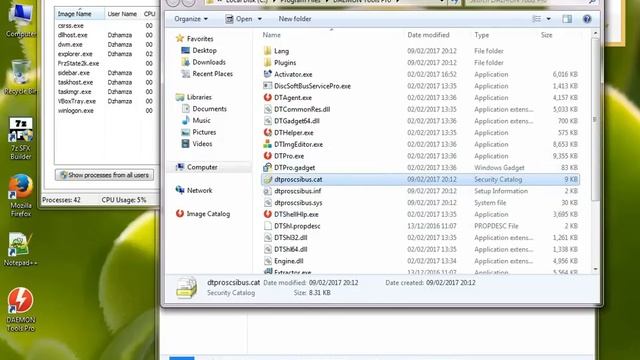
Task: Select the DTPro.gadget file icon
Action: [267, 167]
